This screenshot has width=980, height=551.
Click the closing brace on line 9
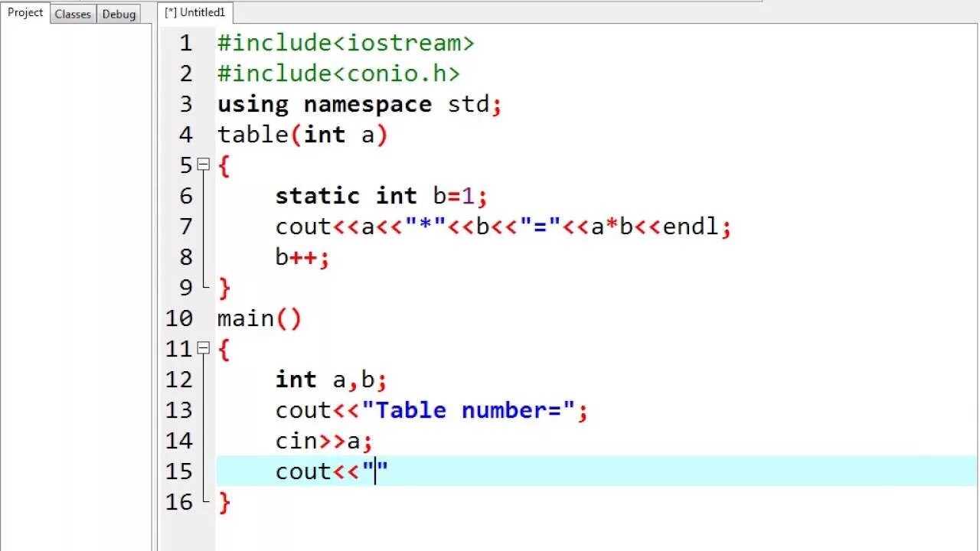pos(224,288)
